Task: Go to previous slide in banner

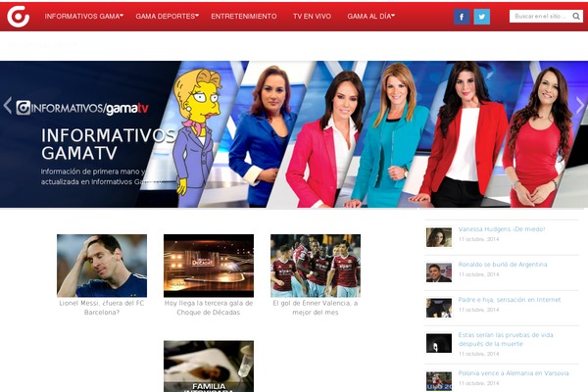Action: (8, 106)
